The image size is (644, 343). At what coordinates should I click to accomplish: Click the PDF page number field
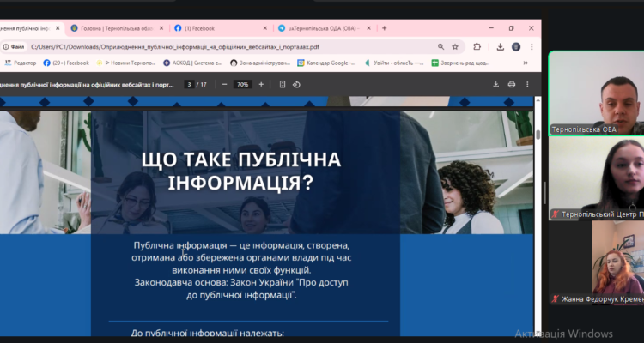point(189,85)
